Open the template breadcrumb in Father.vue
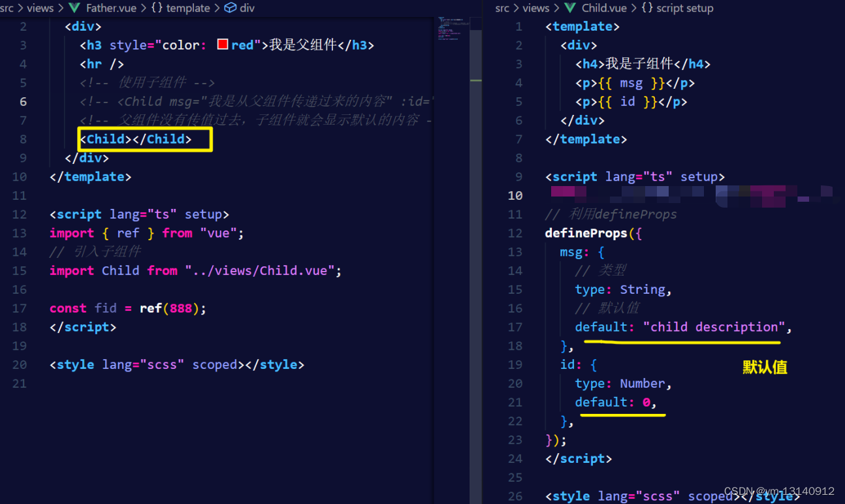This screenshot has width=845, height=504. [188, 8]
